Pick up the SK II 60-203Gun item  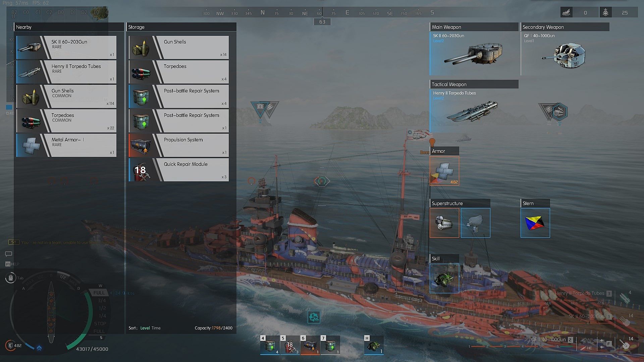point(66,48)
